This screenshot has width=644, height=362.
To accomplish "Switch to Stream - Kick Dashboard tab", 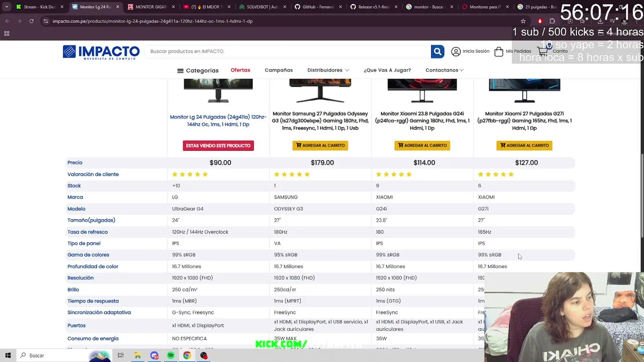I will (39, 7).
